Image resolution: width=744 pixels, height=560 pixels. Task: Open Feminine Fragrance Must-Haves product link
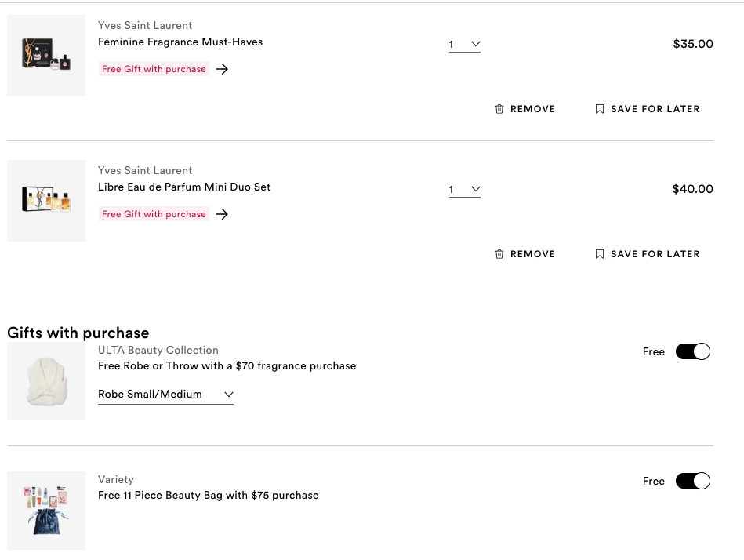click(x=180, y=42)
